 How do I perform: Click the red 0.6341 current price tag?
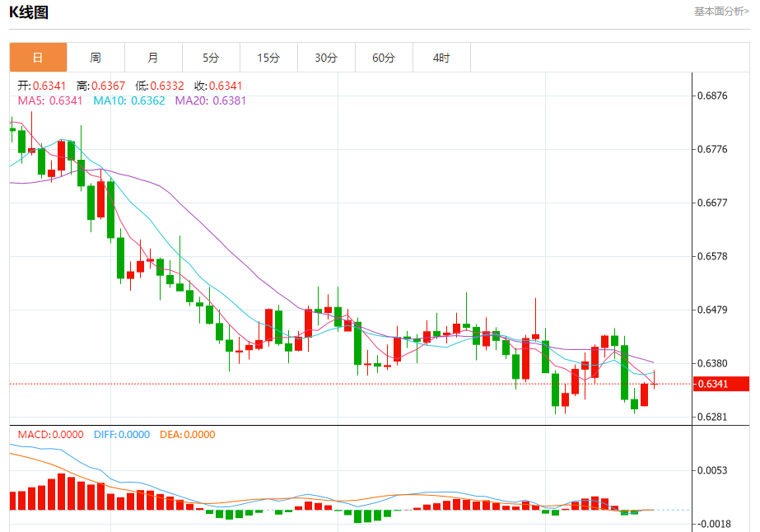pyautogui.click(x=721, y=384)
